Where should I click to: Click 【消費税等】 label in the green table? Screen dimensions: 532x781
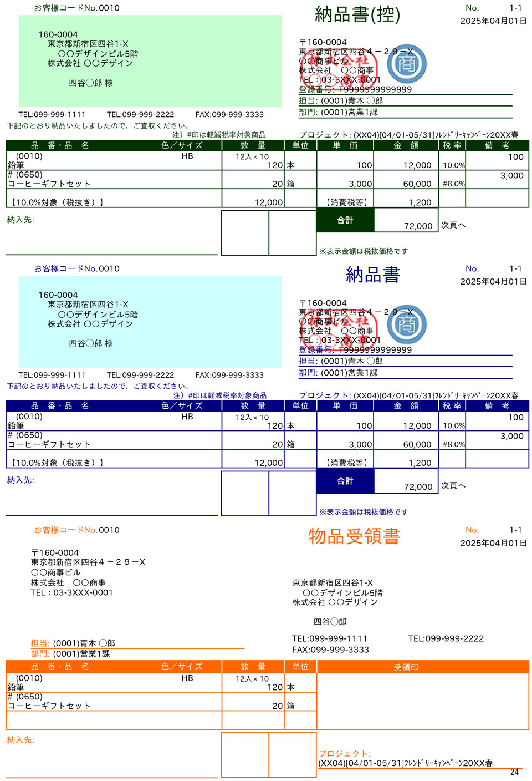point(347,202)
